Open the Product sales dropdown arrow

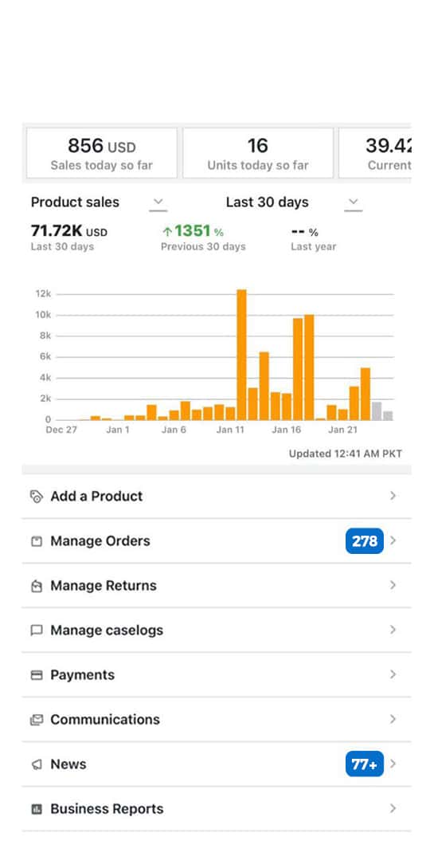click(x=158, y=202)
